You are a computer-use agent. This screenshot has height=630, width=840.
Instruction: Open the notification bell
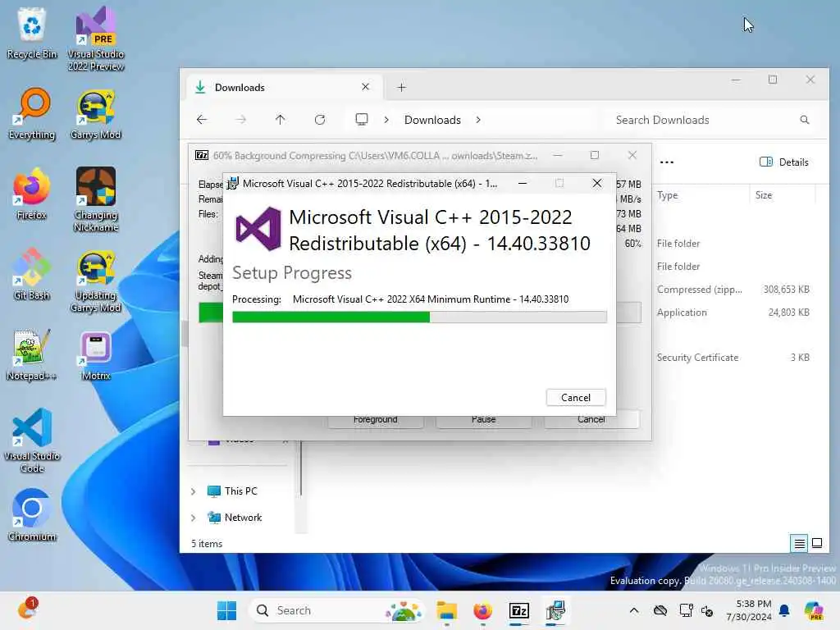pos(784,610)
